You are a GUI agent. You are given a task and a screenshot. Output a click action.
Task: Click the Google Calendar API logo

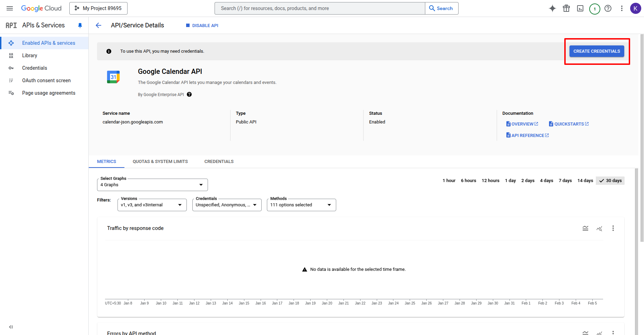113,77
